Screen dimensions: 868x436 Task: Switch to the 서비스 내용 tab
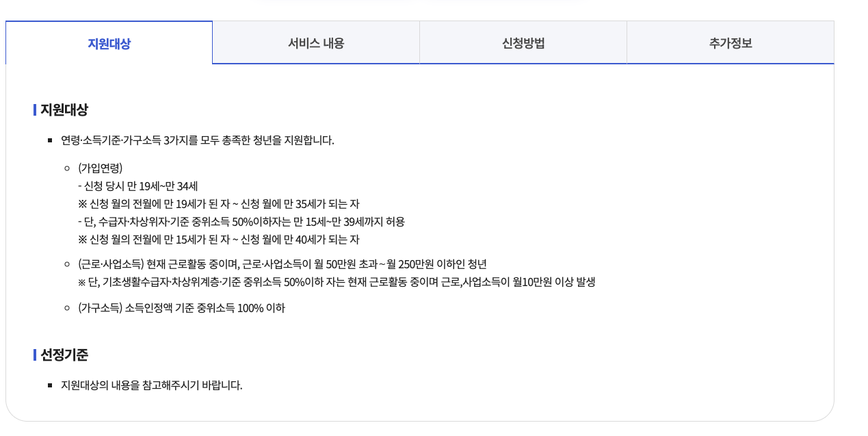tap(316, 42)
